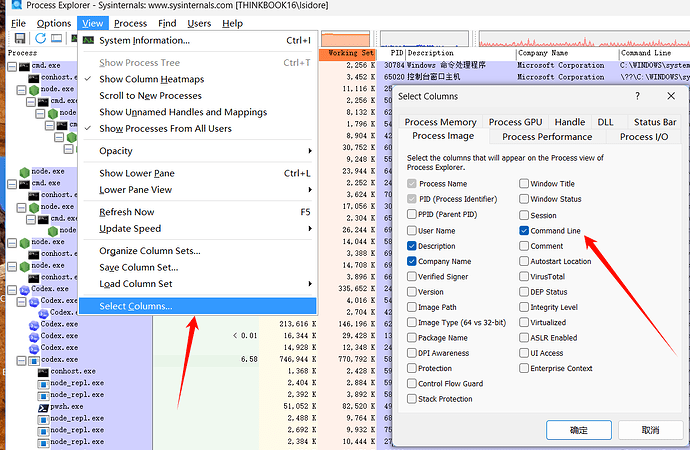This screenshot has width=690, height=450.
Task: Click conhost.exe icon in the 3,896 K row
Action: (x=34, y=278)
